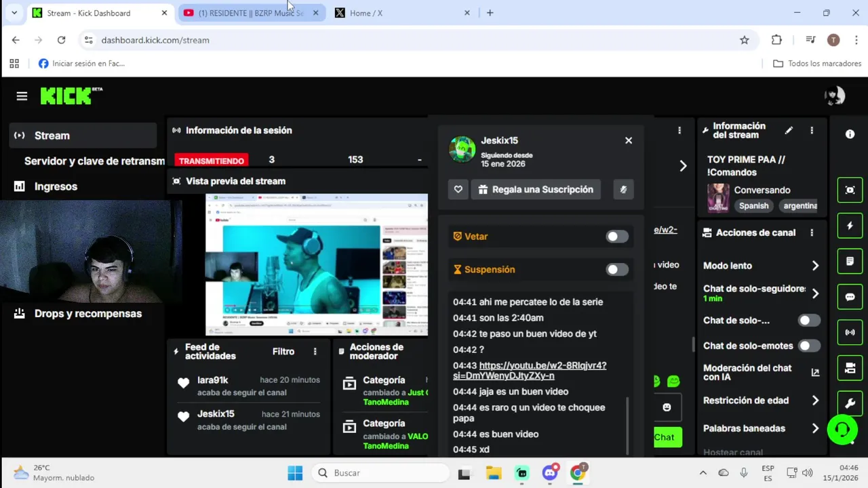
Task: Click the chevron arrow beside the chat panel
Action: pyautogui.click(x=683, y=166)
